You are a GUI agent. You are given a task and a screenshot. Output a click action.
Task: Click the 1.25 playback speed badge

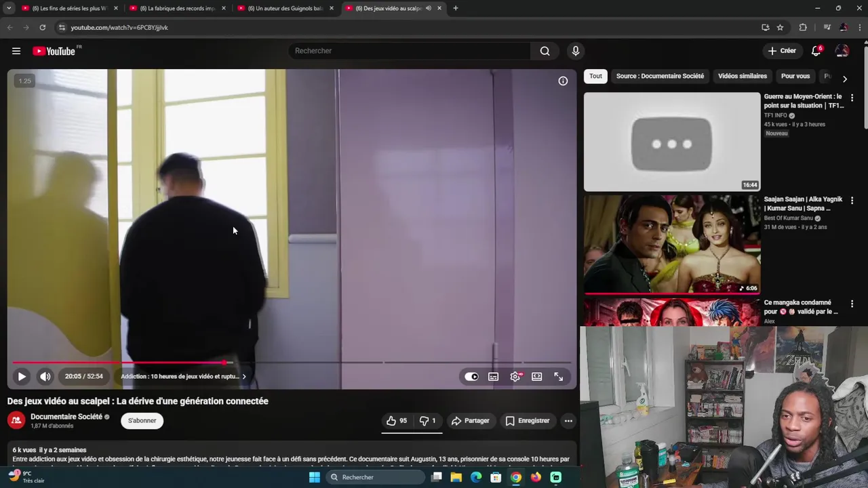[x=24, y=81]
